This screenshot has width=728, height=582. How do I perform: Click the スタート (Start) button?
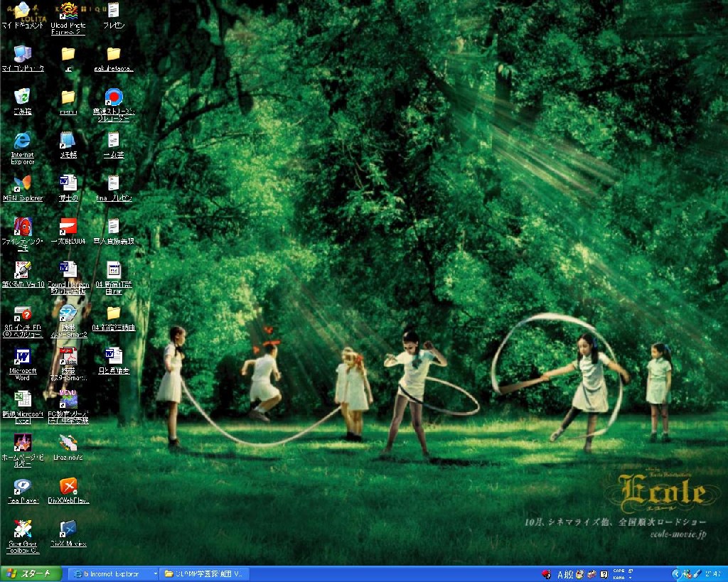(x=31, y=574)
